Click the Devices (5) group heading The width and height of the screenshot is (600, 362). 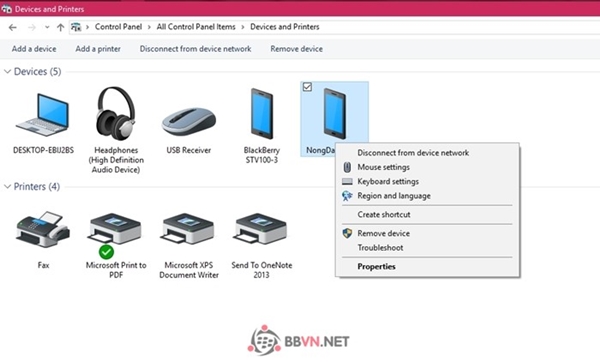pyautogui.click(x=38, y=72)
